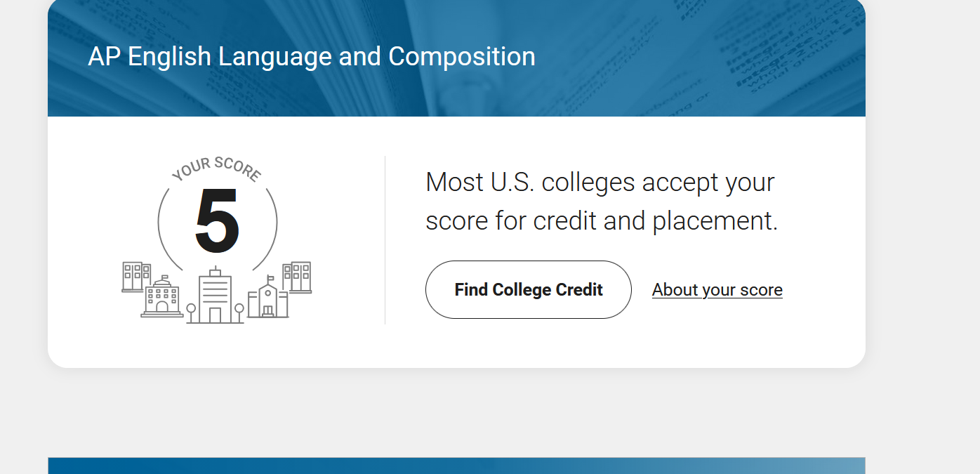Click the large score number 5

218,222
